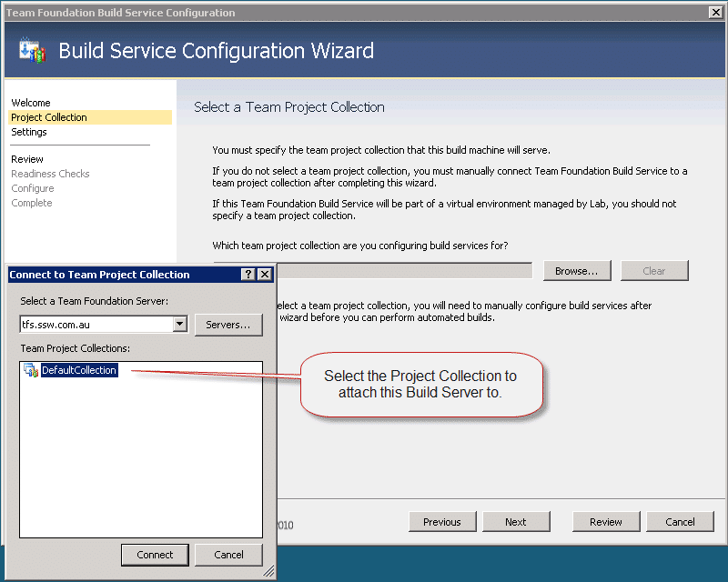
Task: Cancel the Connect to Team Project Collection dialog
Action: pyautogui.click(x=229, y=555)
